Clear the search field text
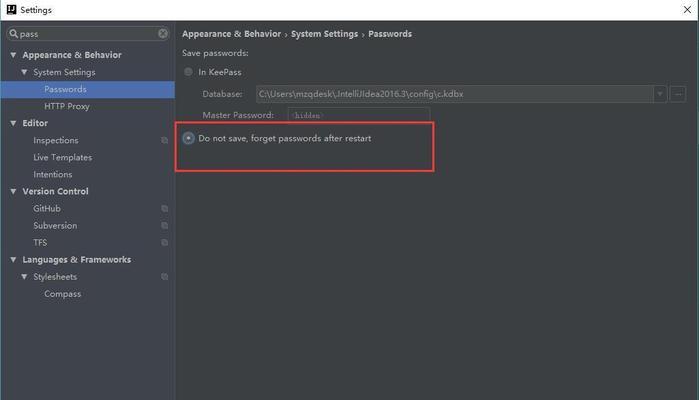This screenshot has width=699, height=400. [163, 33]
